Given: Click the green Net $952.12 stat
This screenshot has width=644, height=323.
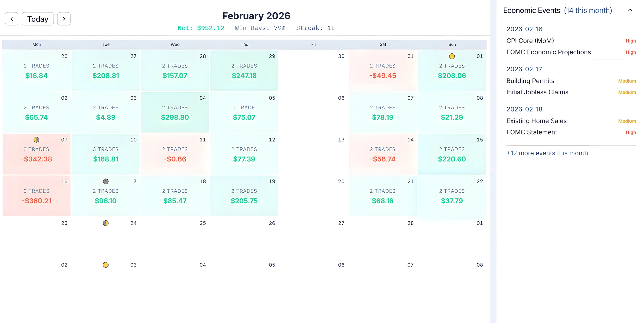Looking at the screenshot, I should (x=201, y=28).
